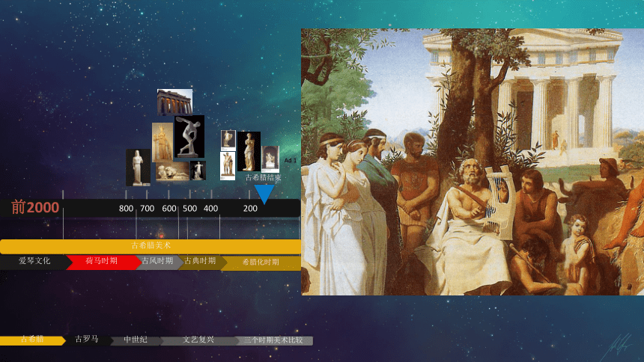
Task: Select the 爱琴文化 period arrow
Action: (35, 262)
